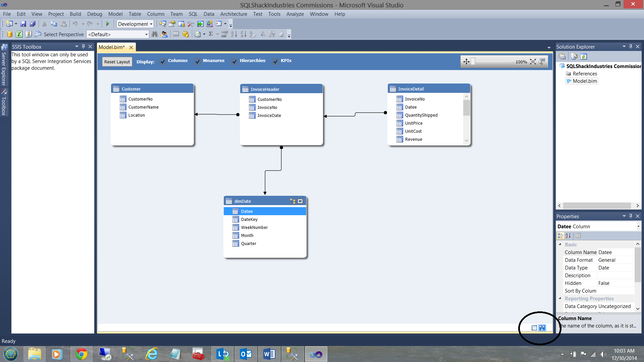Click the Save toolbar icon

tap(23, 24)
